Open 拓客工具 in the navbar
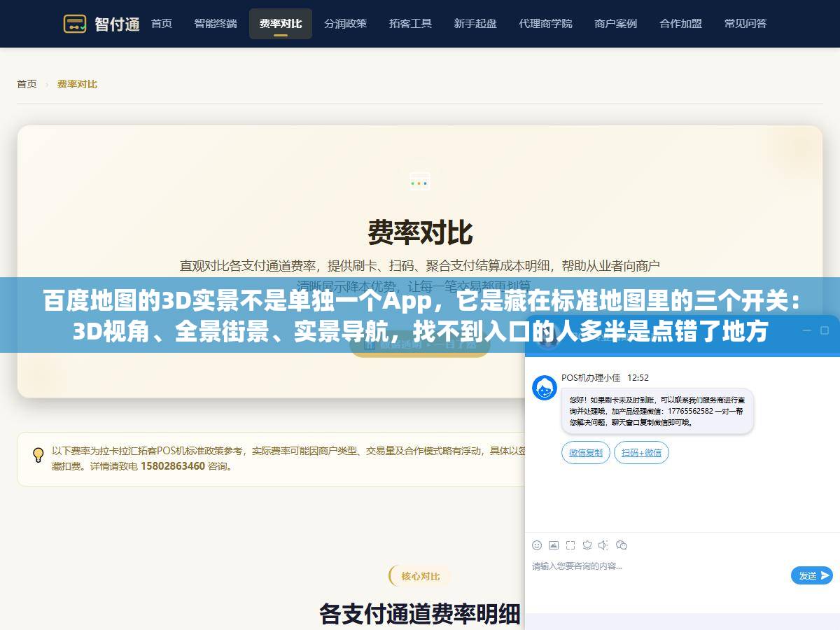The height and width of the screenshot is (630, 840). pos(410,24)
